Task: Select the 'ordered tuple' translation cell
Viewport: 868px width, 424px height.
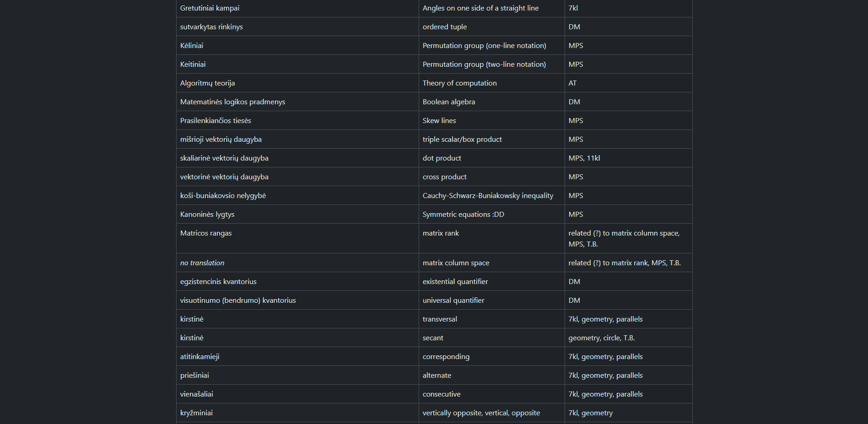Action: 444,27
